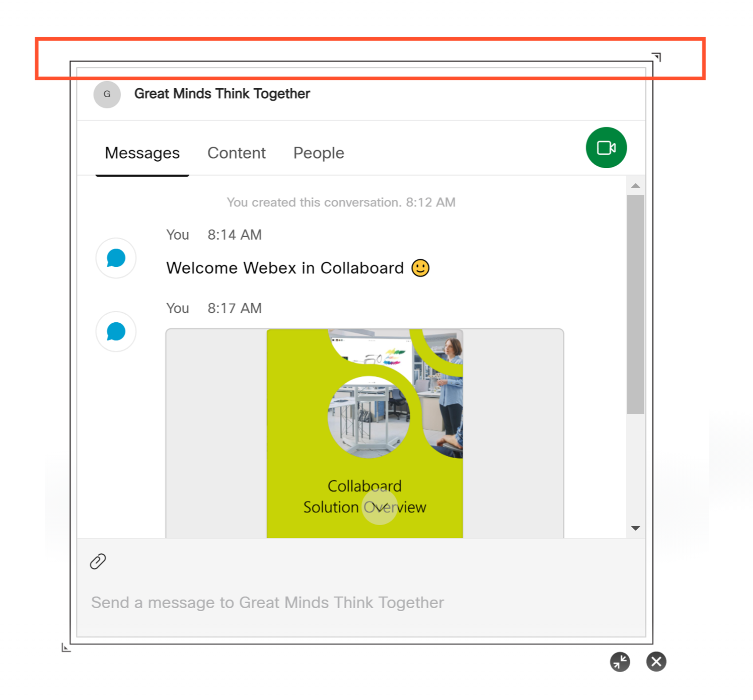Open the Collaboard Solution Overview image

click(365, 433)
